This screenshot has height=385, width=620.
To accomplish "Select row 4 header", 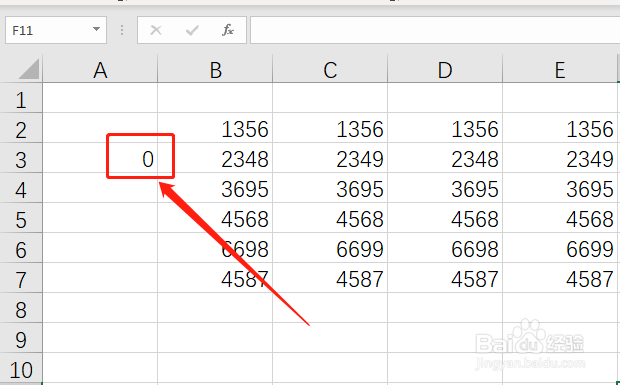I will tap(21, 188).
